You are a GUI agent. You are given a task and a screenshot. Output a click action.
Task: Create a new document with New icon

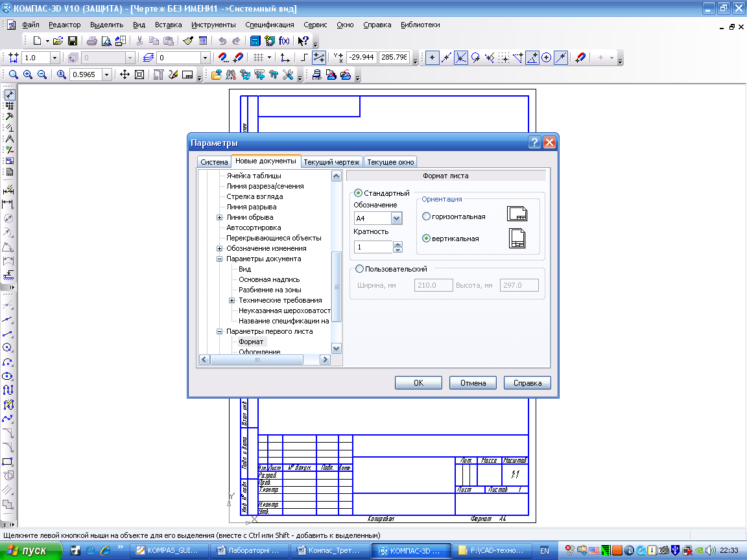37,41
